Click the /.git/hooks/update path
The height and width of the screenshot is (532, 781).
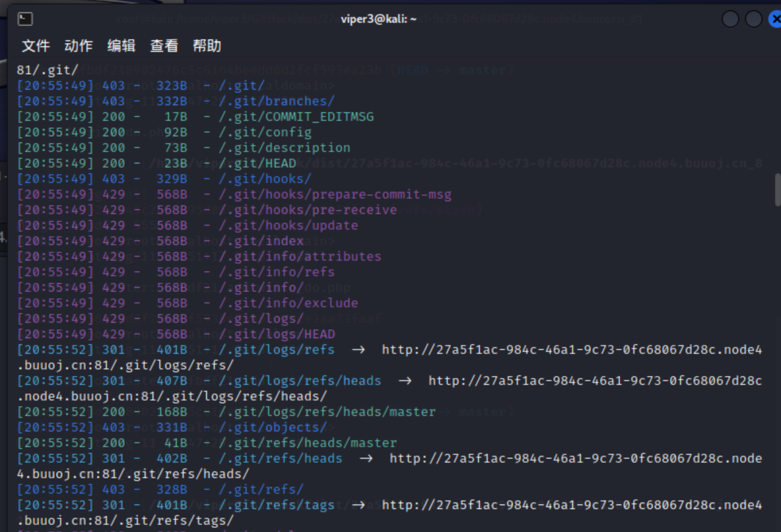click(x=289, y=226)
